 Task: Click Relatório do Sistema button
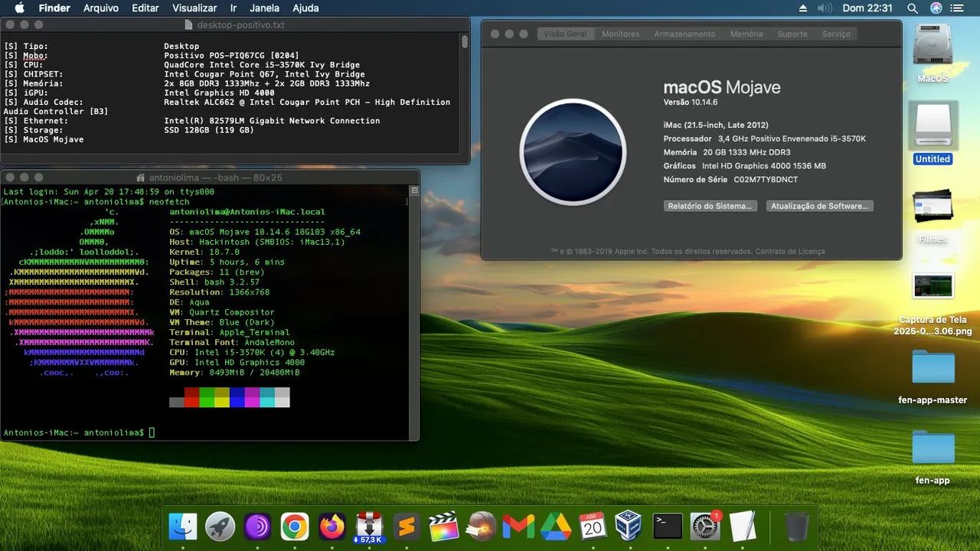pos(710,206)
